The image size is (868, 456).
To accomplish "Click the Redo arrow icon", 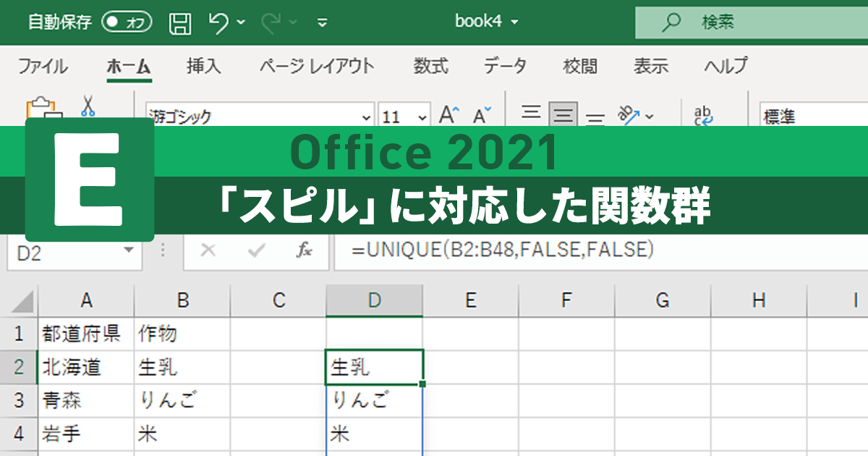I will coord(273,22).
